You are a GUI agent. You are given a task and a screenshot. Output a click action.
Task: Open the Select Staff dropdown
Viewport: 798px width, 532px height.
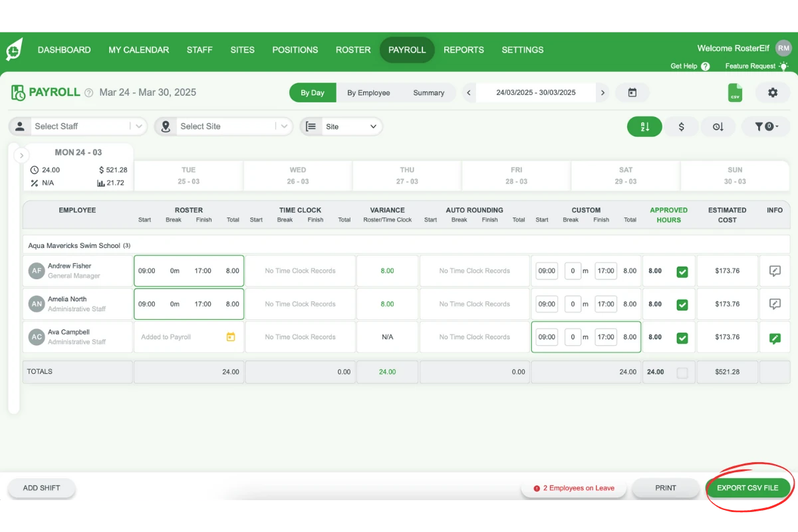78,126
